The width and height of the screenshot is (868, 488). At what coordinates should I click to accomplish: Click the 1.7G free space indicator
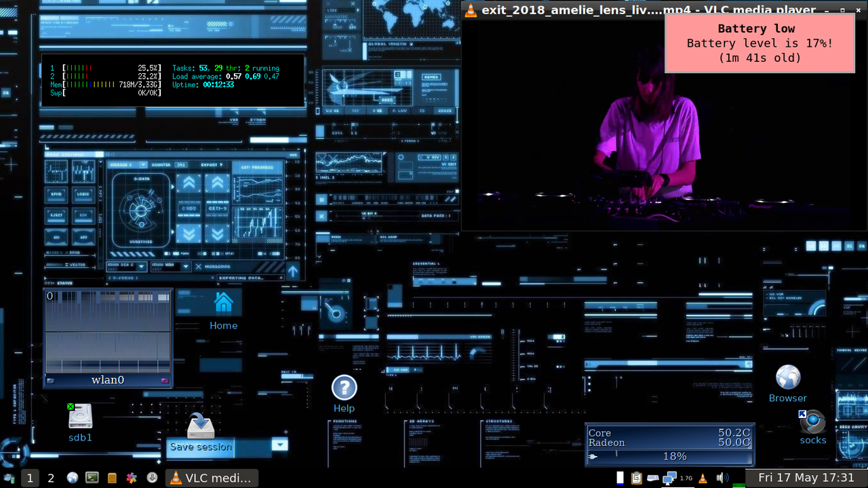point(686,478)
